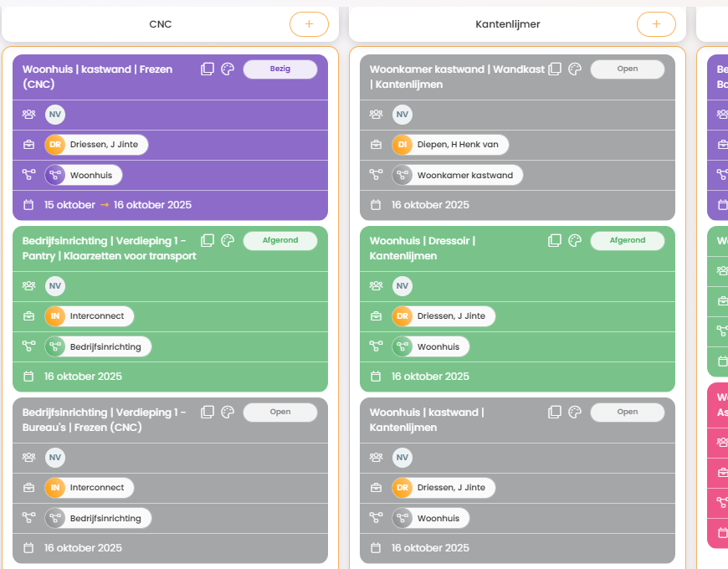
Task: Copy the Pantry Klaarzetten voor transport card
Action: pos(208,241)
